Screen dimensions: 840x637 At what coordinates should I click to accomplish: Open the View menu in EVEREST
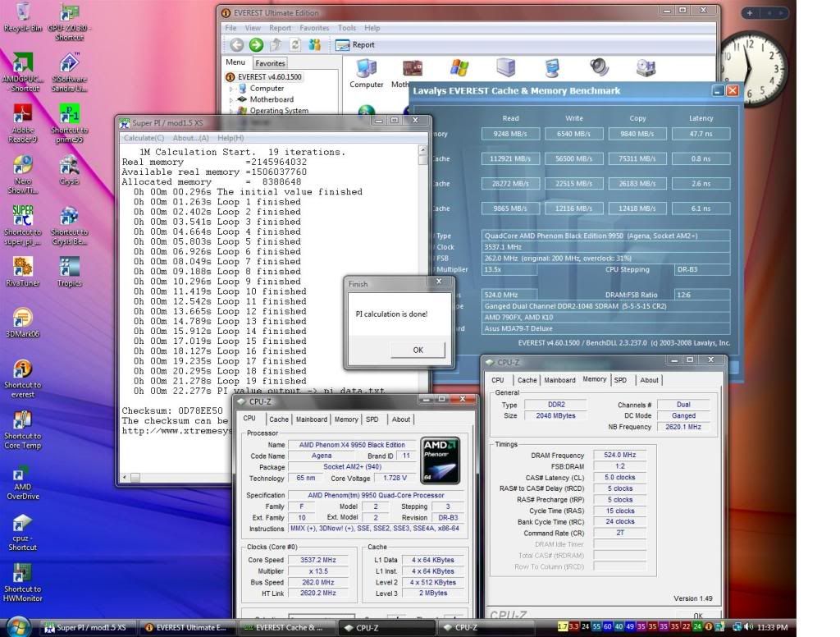(253, 28)
